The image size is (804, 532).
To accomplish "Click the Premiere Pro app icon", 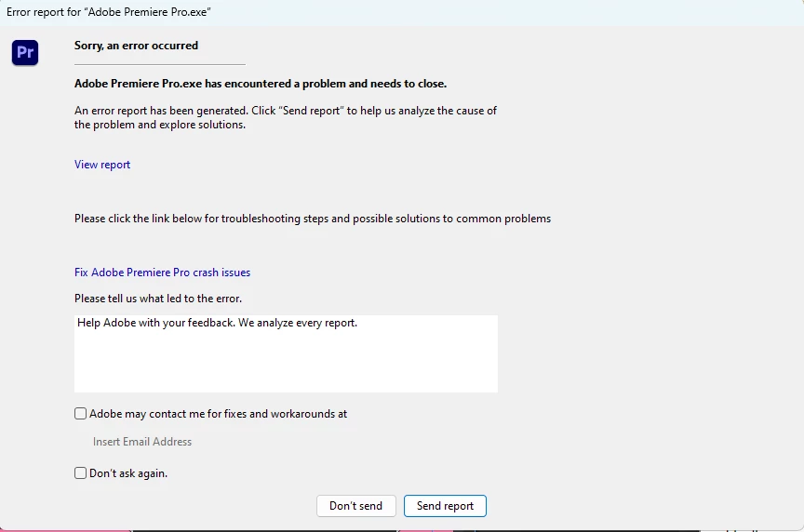I will tap(25, 53).
